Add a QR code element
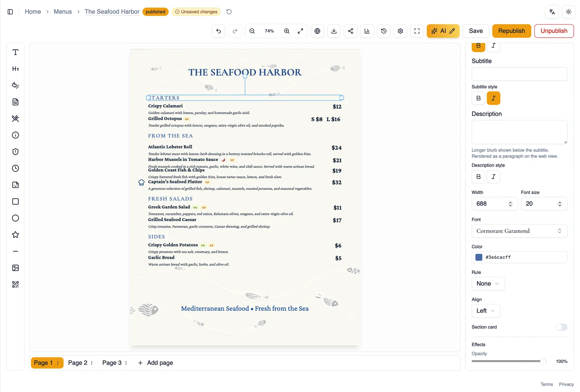 click(15, 284)
